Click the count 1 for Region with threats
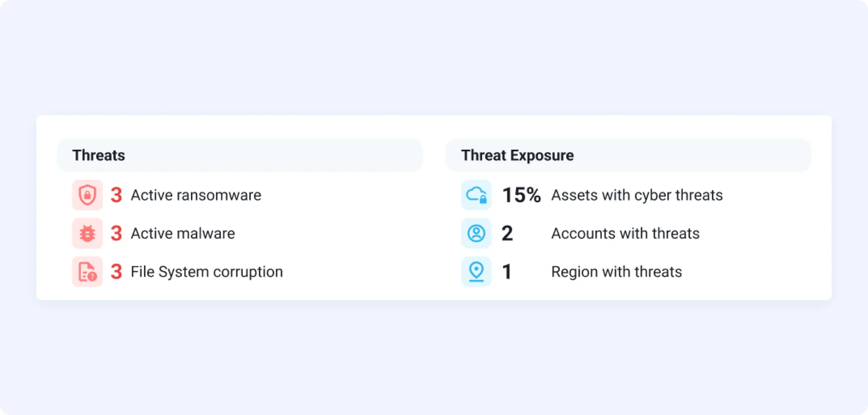 click(x=507, y=271)
